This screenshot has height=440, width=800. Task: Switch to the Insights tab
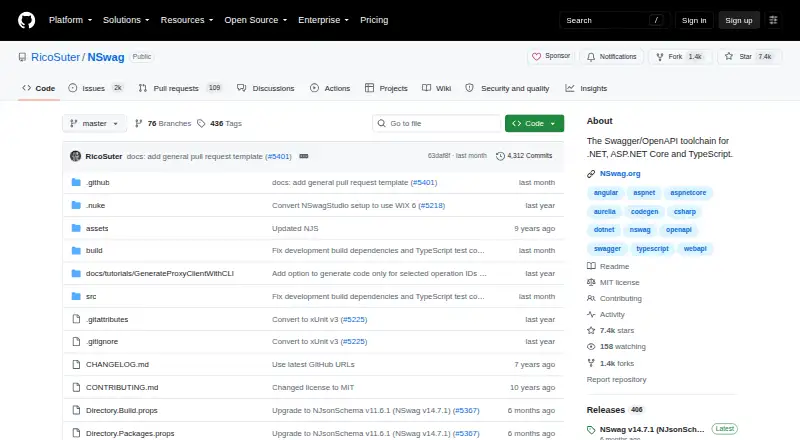586,88
